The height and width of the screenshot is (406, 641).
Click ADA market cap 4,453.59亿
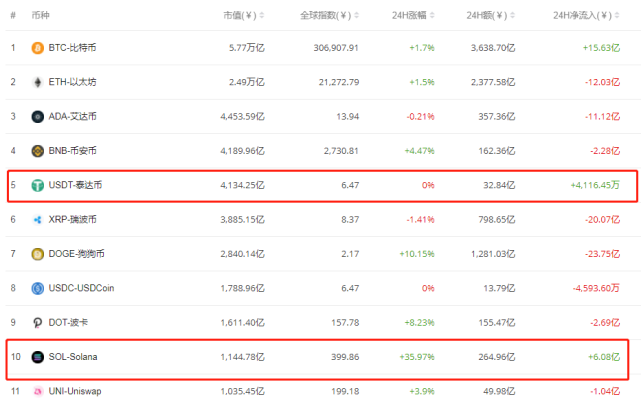(x=242, y=117)
